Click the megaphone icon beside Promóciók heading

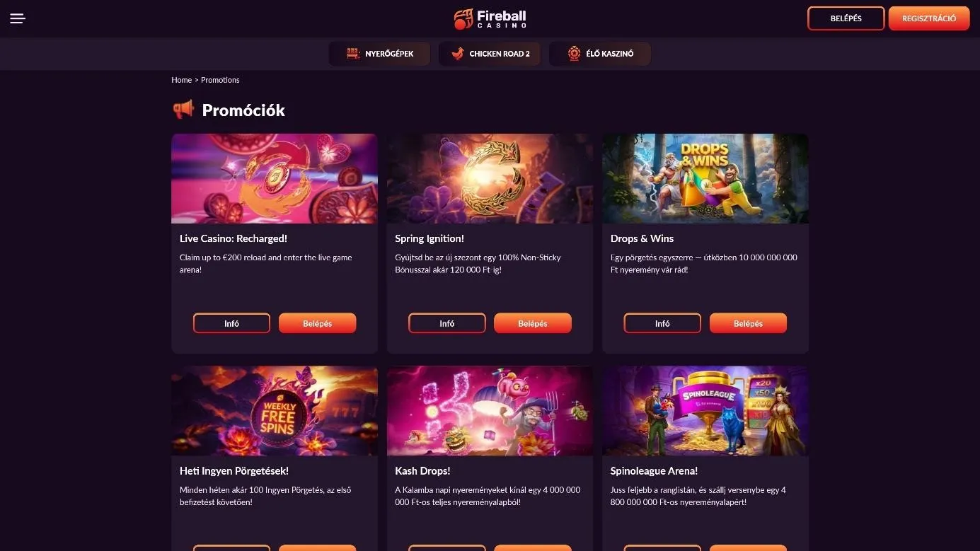pos(183,110)
